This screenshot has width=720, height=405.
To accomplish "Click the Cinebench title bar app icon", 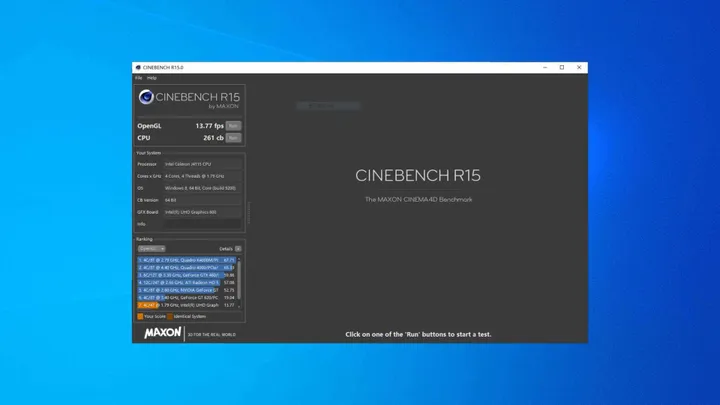I will (x=138, y=68).
